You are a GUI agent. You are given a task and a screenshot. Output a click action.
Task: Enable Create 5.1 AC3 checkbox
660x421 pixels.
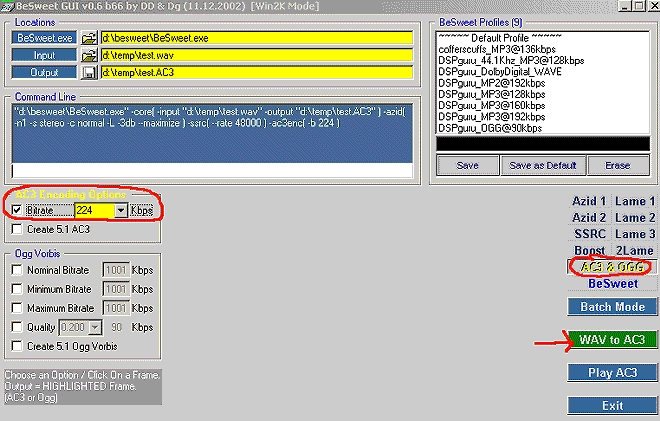click(17, 229)
